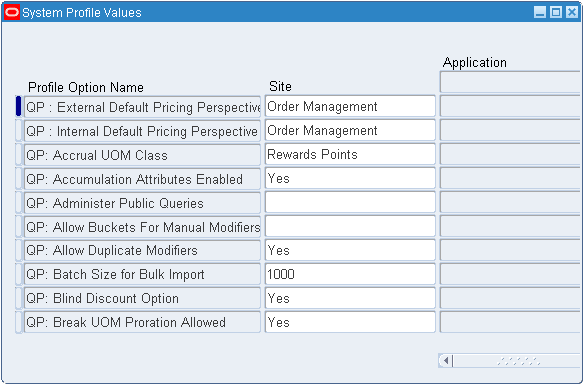The height and width of the screenshot is (386, 585).
Task: Click empty Site field for Administer Public Queries
Action: pos(350,202)
